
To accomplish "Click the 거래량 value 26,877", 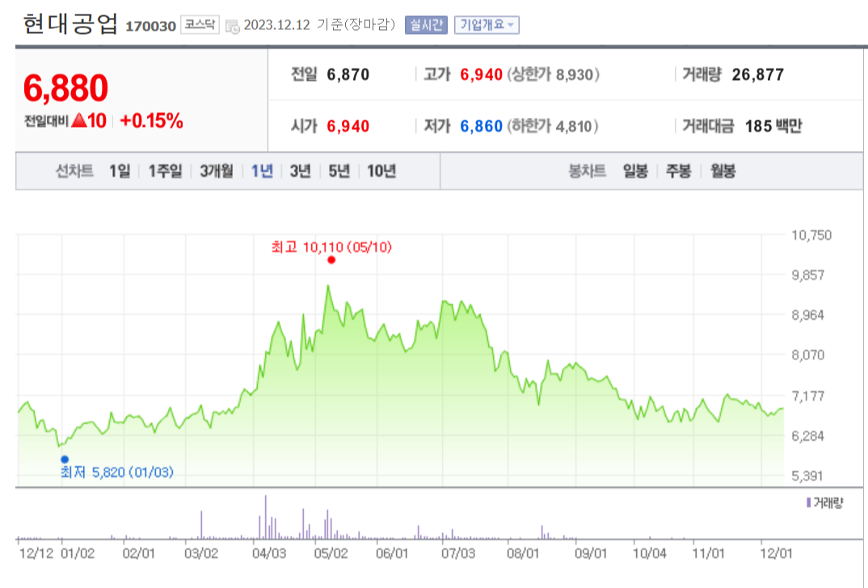I will coord(758,74).
